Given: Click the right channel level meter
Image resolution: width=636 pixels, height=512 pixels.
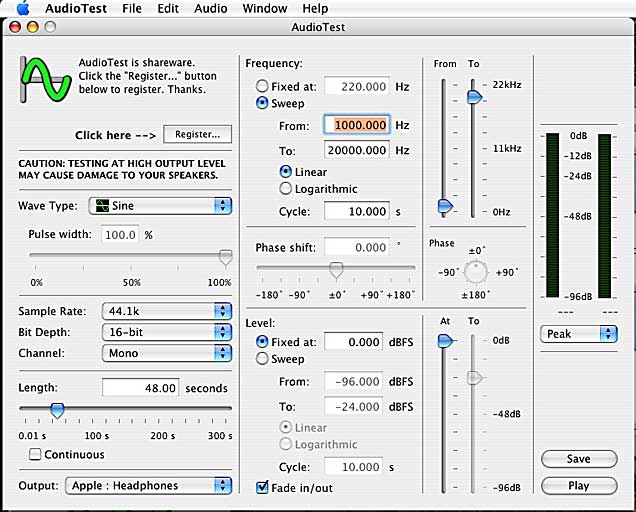Looking at the screenshot, I should [x=604, y=215].
